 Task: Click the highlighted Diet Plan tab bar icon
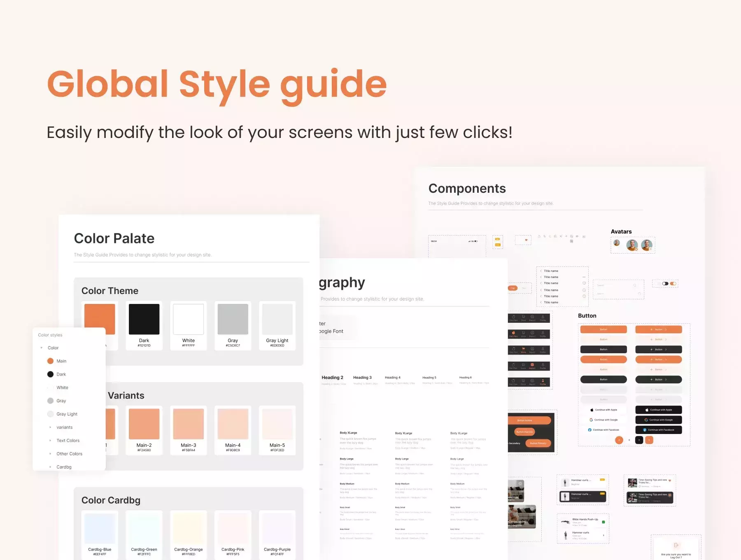(513, 333)
